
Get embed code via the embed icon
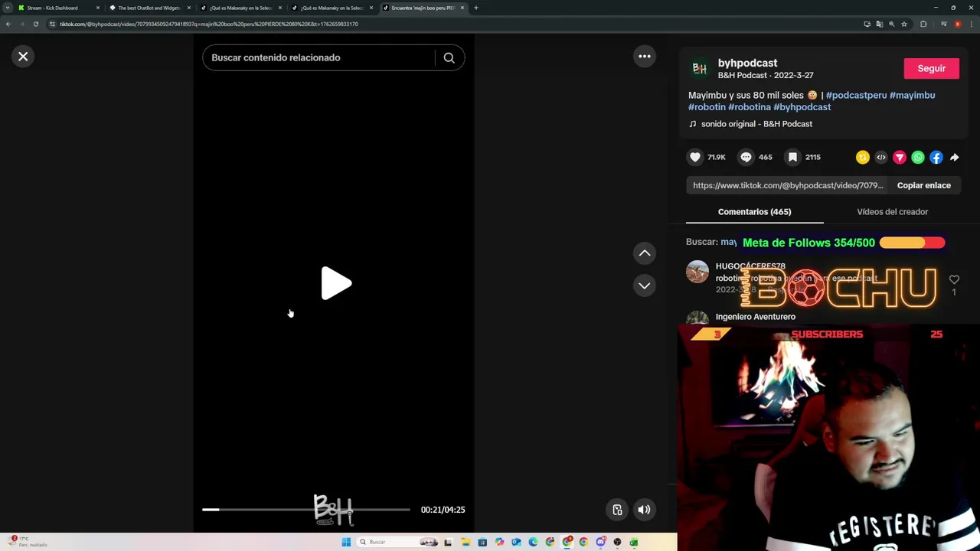pyautogui.click(x=881, y=158)
